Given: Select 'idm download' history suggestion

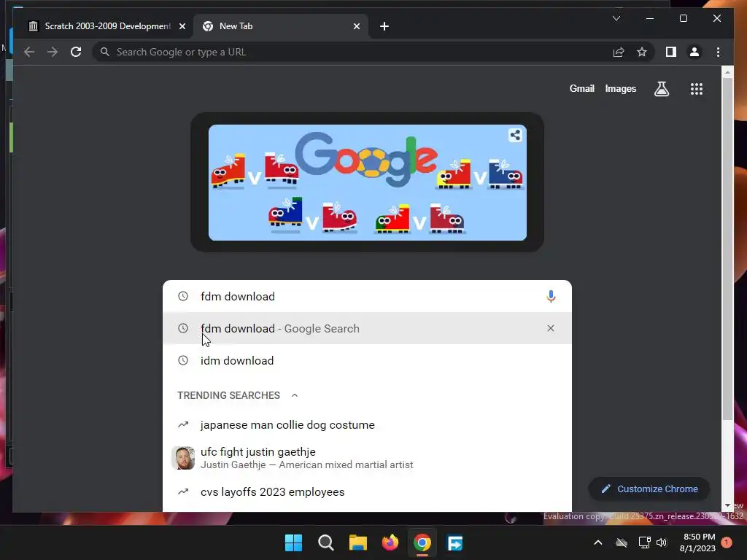Looking at the screenshot, I should 368,360.
